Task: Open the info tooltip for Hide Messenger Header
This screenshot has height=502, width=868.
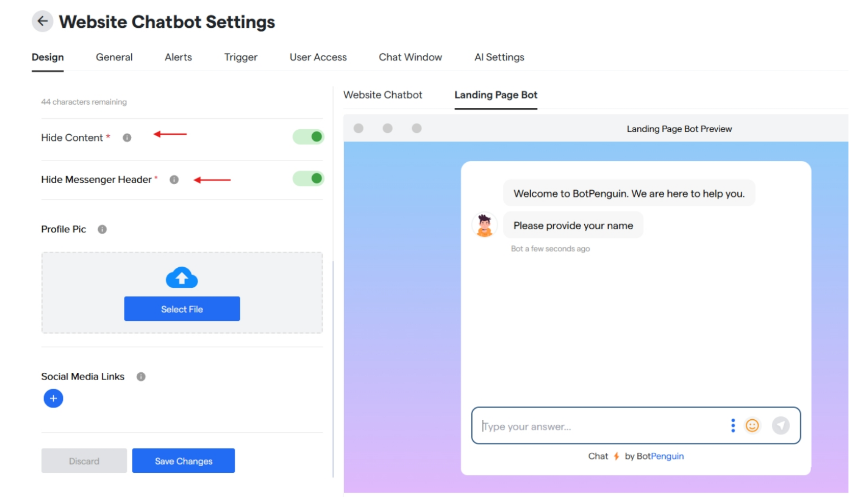Action: coord(174,179)
